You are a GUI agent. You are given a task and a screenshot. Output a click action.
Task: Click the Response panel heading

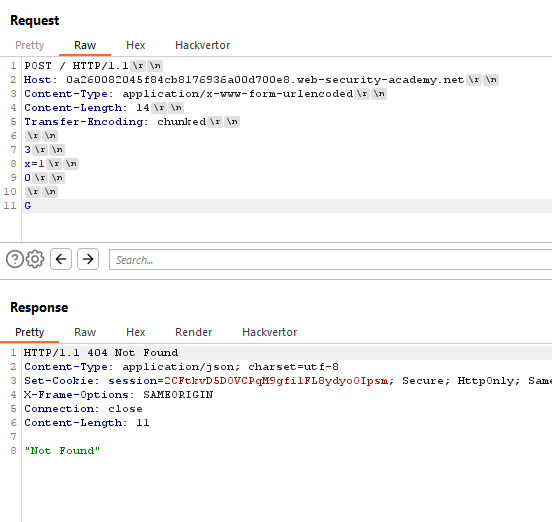coord(39,307)
